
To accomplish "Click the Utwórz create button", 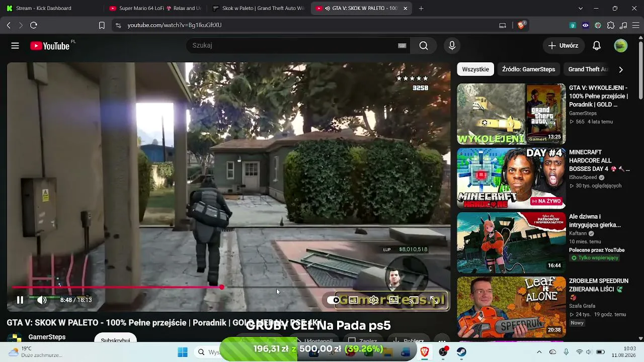I will 563,46.
